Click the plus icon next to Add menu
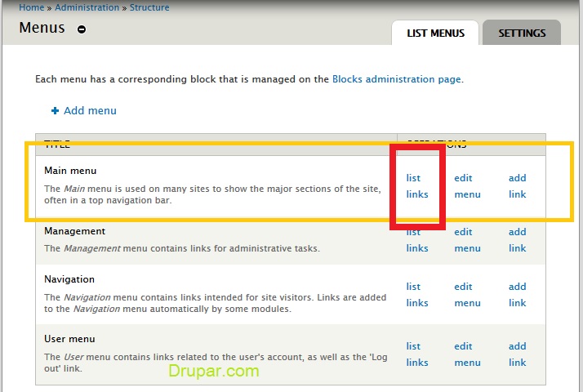Screen dimensions: 583x392 (x=56, y=111)
